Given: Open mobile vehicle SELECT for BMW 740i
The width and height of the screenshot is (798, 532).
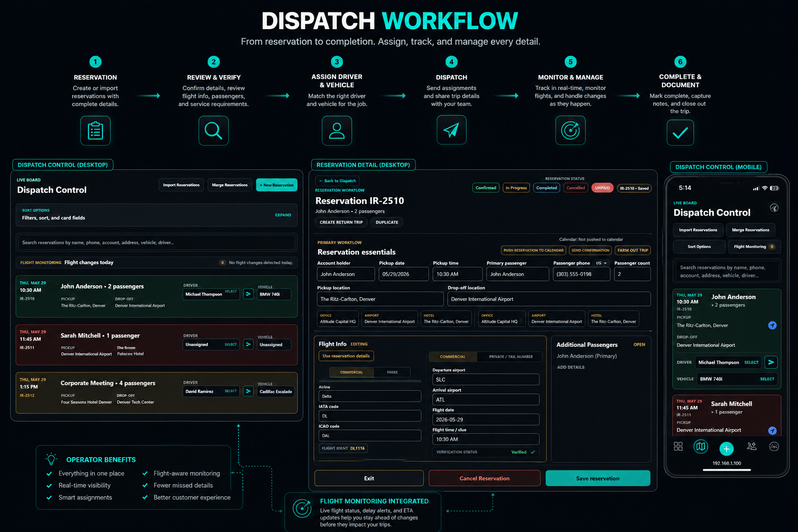Looking at the screenshot, I should [767, 379].
